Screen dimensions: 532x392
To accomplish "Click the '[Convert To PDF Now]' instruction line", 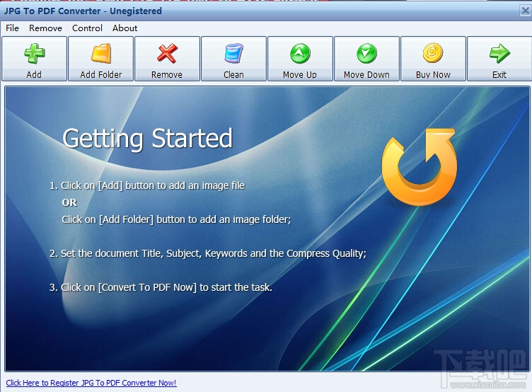I will pyautogui.click(x=161, y=287).
